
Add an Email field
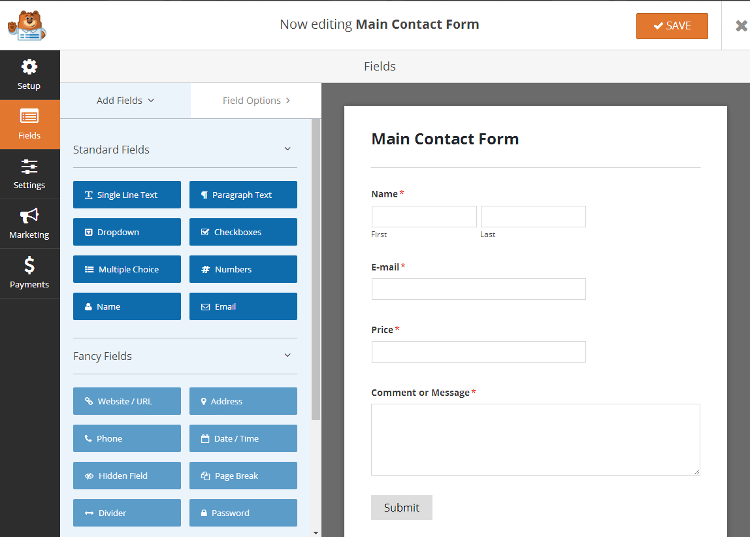[x=243, y=307]
